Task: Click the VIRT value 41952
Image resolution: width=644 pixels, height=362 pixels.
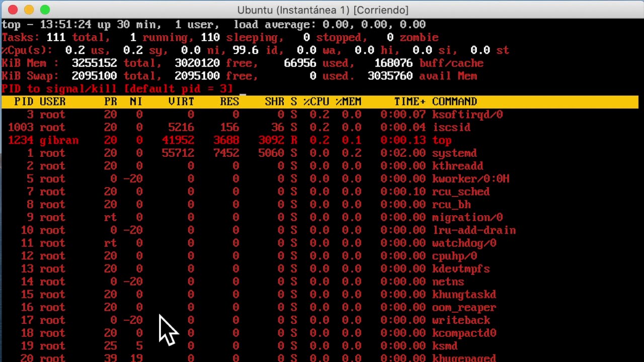Action: (178, 140)
